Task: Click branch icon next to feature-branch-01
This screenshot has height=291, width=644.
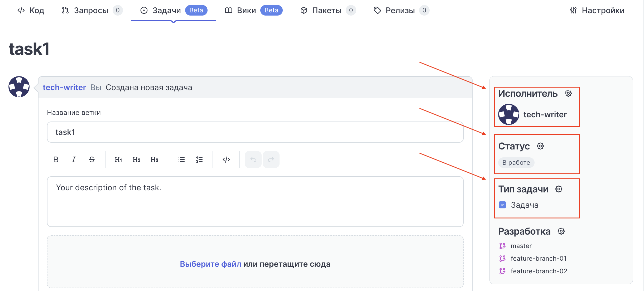Action: pos(502,258)
